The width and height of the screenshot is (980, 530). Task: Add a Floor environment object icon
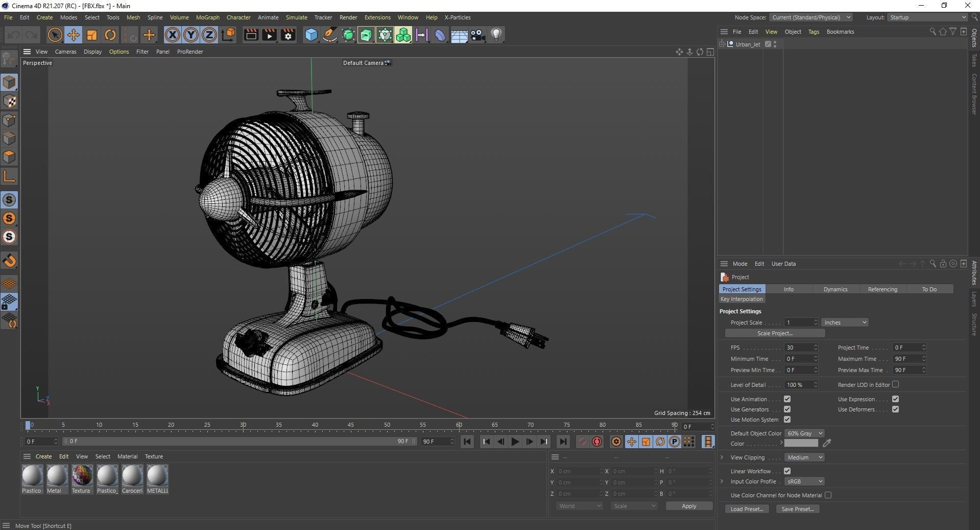(459, 35)
